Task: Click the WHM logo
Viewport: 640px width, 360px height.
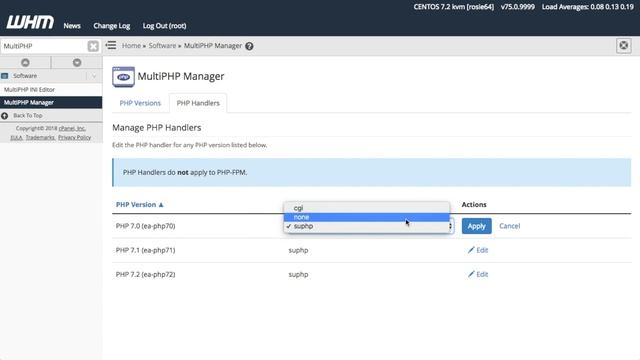Action: 30,22
